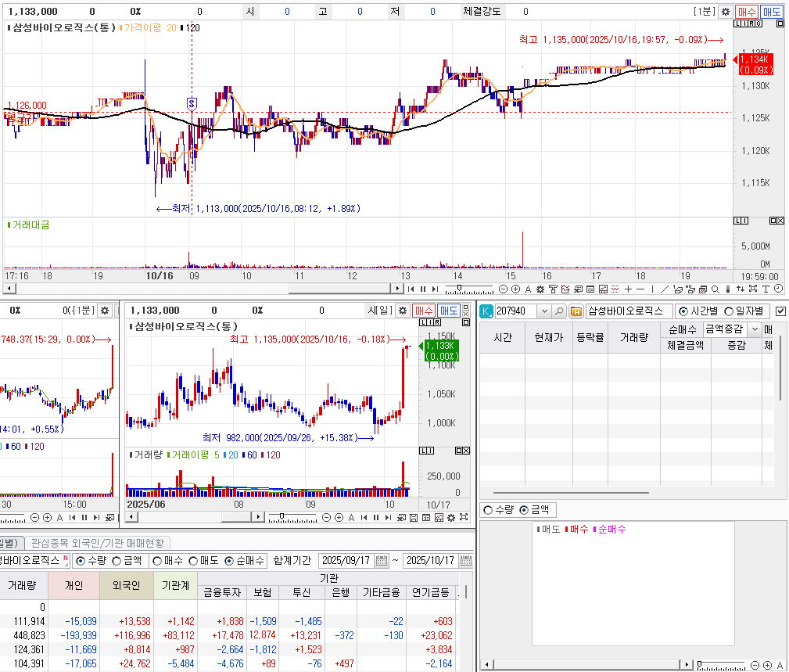789x672 pixels.
Task: Click blue K logo icon beside stock code
Action: point(486,311)
